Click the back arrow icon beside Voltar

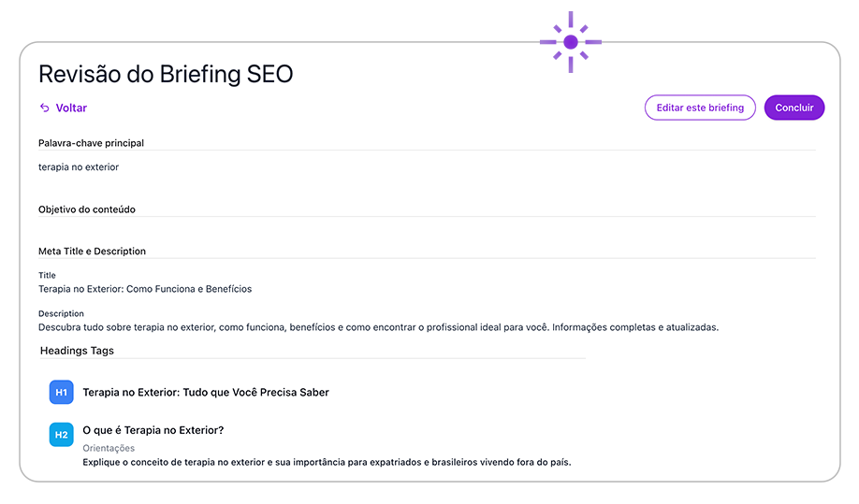[x=44, y=108]
